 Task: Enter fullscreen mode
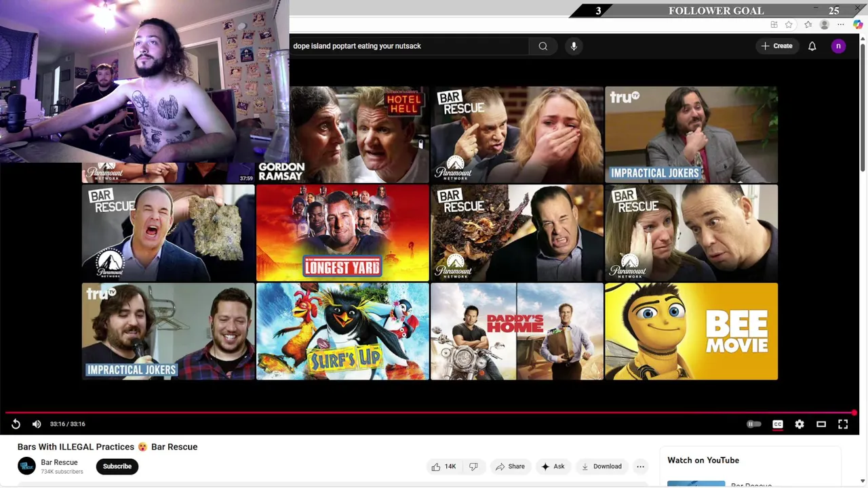coord(843,424)
